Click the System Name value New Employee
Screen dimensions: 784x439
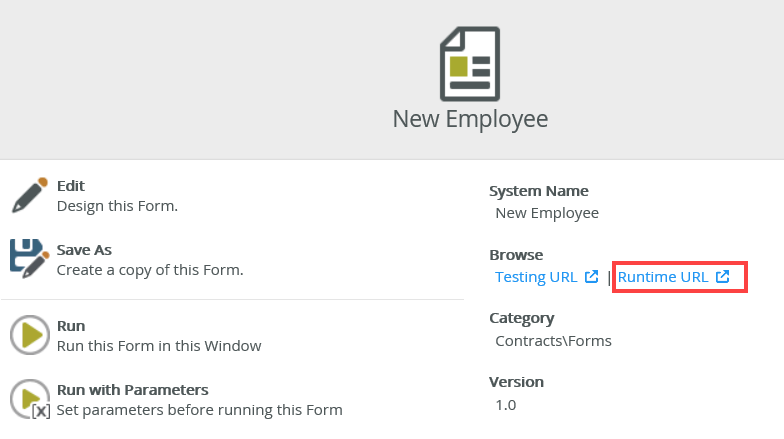pyautogui.click(x=547, y=213)
